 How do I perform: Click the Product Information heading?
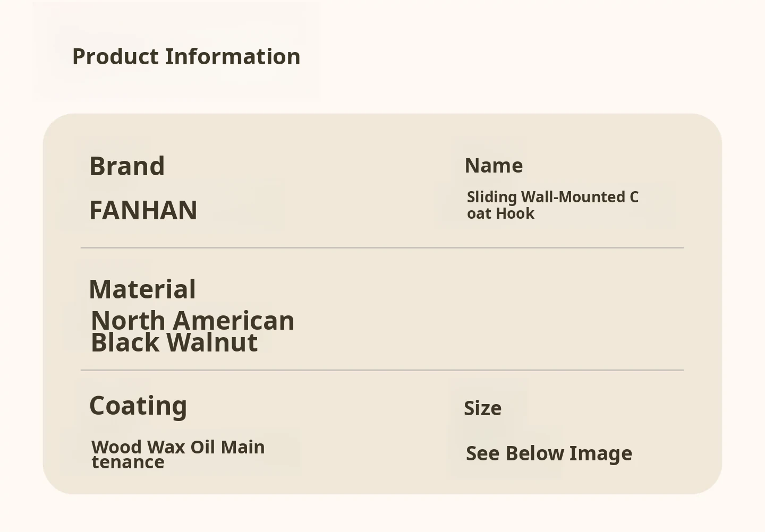click(x=186, y=57)
